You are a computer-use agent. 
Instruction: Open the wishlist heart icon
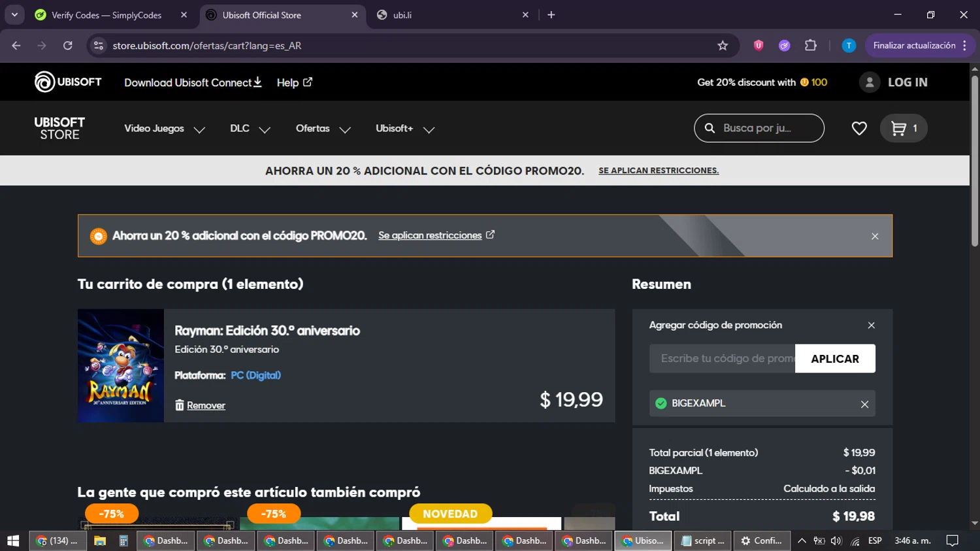(x=859, y=129)
